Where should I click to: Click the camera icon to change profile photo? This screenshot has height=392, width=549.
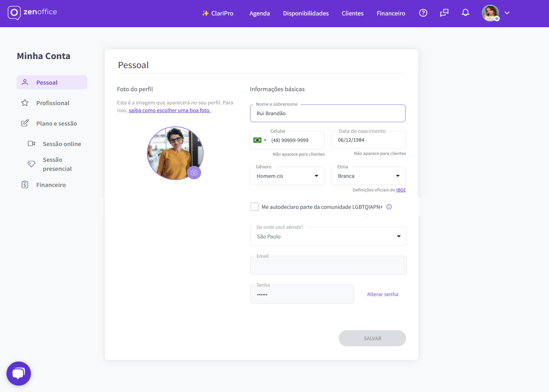(x=194, y=172)
